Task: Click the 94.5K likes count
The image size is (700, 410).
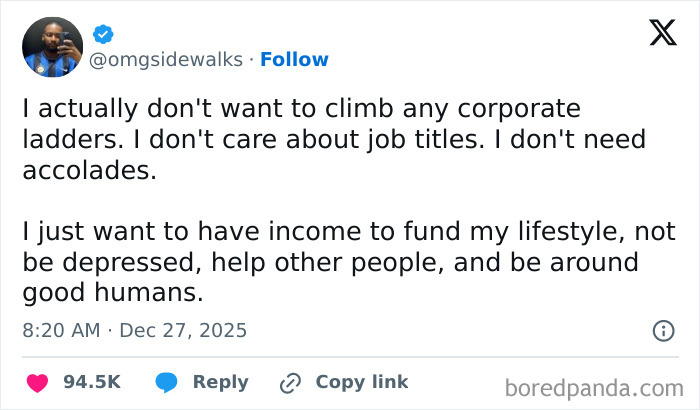Action: (92, 382)
